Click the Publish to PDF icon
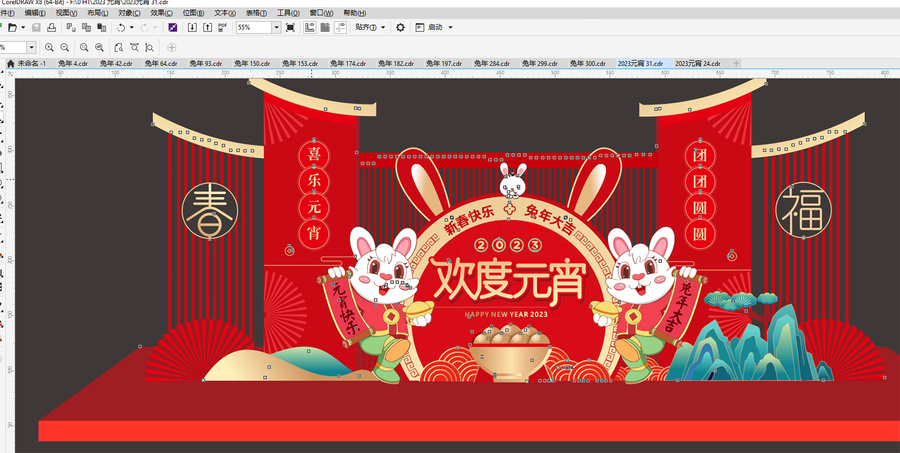Screen dimensions: 900x453 coord(223,27)
